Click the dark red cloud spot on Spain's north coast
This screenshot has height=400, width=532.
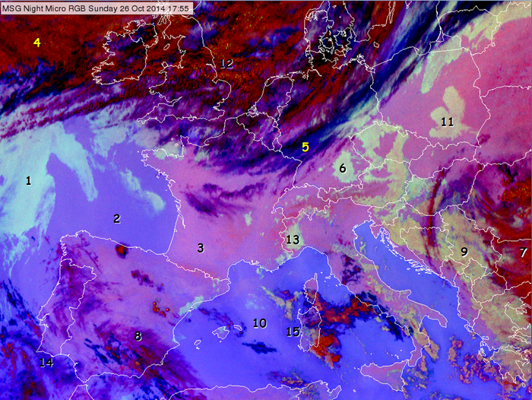pyautogui.click(x=121, y=249)
